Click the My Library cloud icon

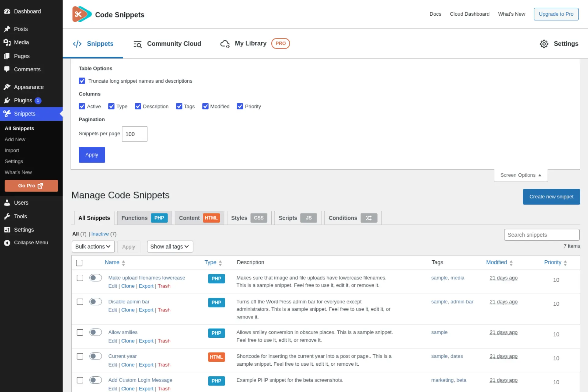tap(225, 44)
